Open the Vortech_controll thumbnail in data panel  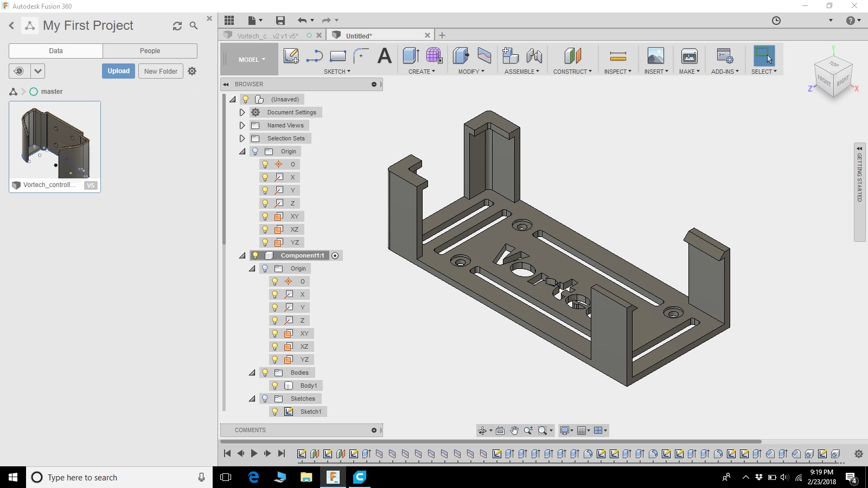pos(55,146)
